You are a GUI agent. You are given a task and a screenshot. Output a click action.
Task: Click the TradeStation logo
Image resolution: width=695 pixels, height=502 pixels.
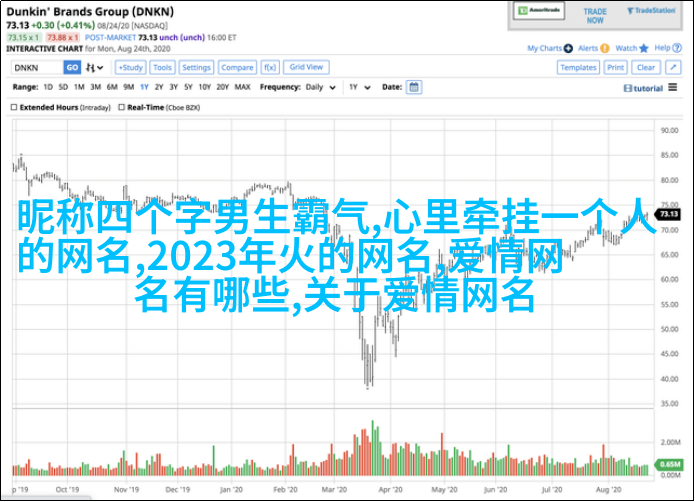coord(651,11)
